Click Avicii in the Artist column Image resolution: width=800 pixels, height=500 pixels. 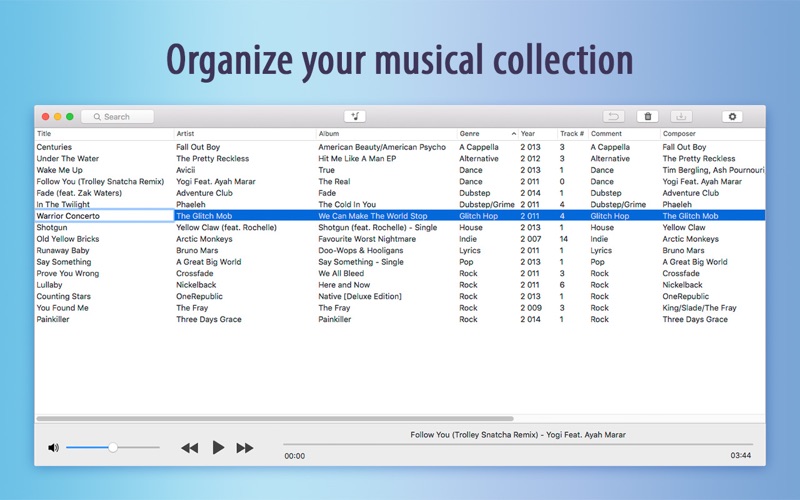tap(186, 170)
